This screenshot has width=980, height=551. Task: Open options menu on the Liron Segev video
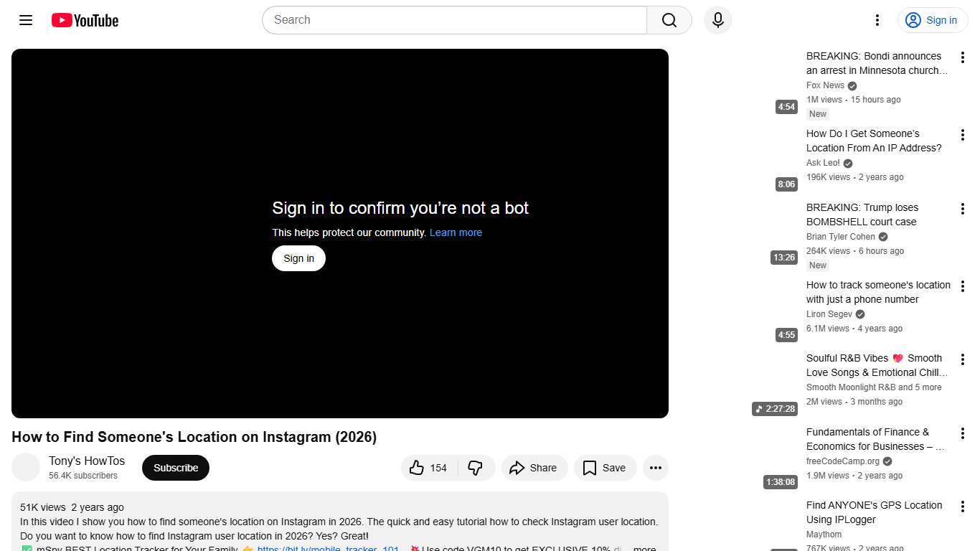(962, 286)
